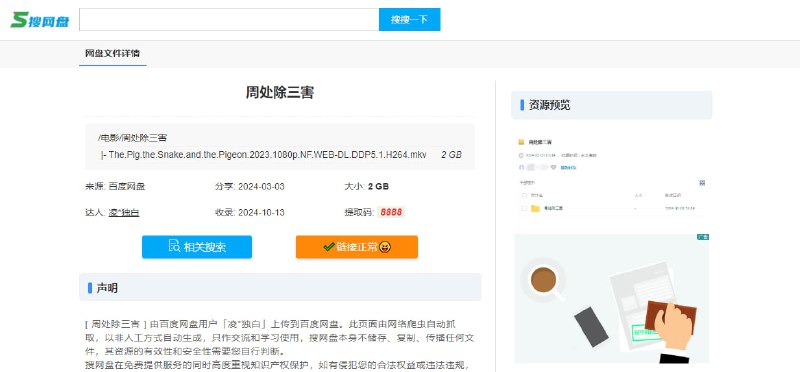Click the advertisement illustration with coffee cup
The width and height of the screenshot is (800, 372).
[611, 299]
